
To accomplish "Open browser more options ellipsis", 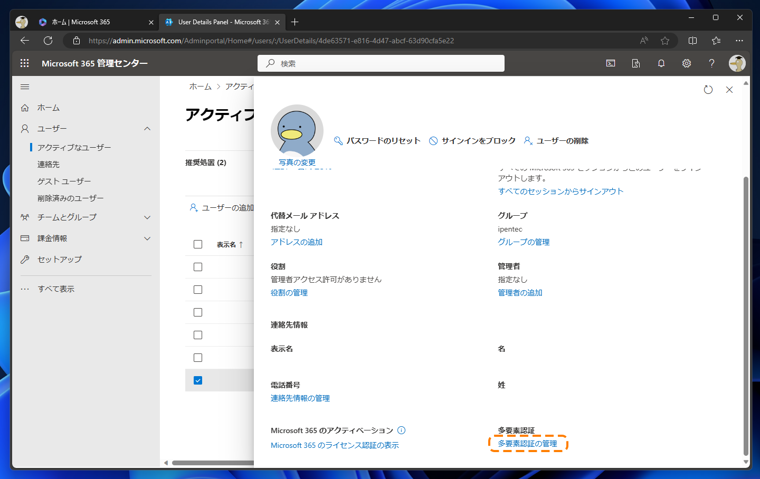I will [x=739, y=41].
